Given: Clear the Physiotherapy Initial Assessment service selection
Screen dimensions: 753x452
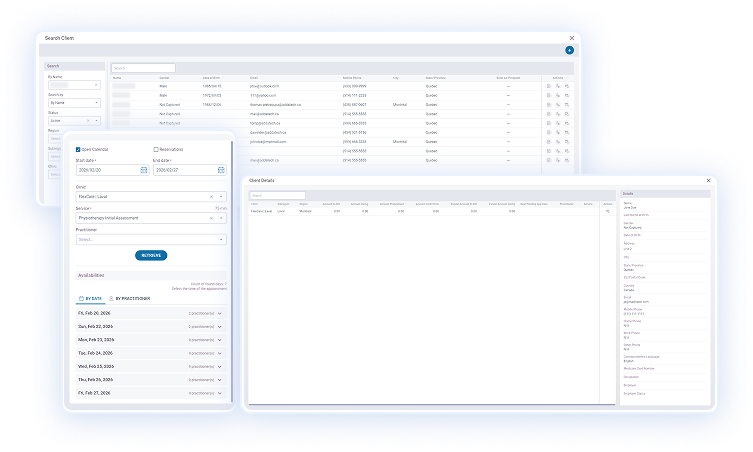Looking at the screenshot, I should tap(211, 218).
